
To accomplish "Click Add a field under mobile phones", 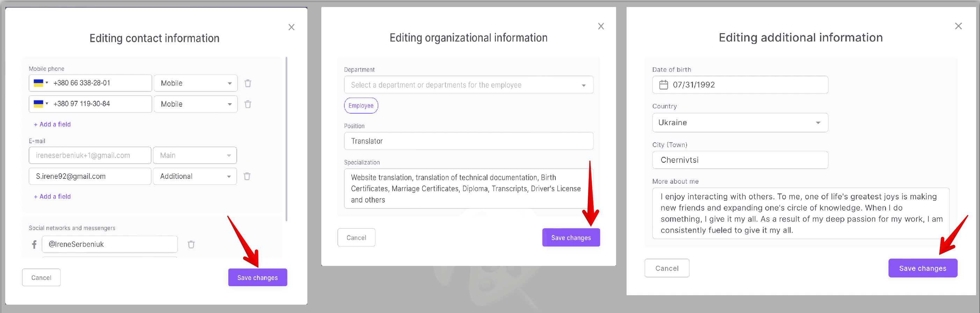I will point(52,124).
